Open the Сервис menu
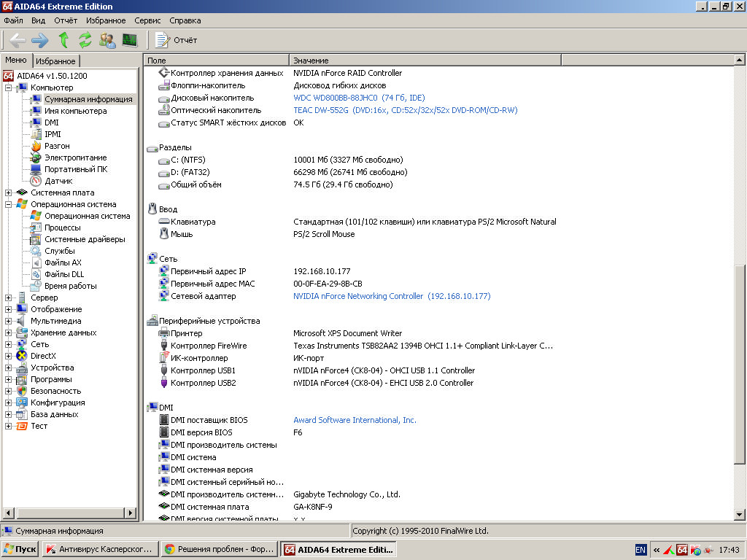Image resolution: width=747 pixels, height=560 pixels. pyautogui.click(x=148, y=20)
